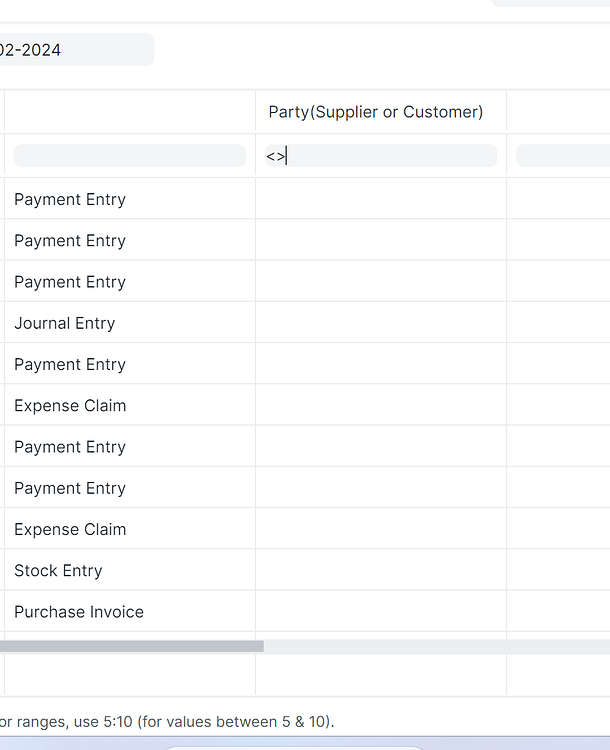Screen dimensions: 610x750
Task: Click the date field ending in 02-2024
Action: (x=75, y=50)
